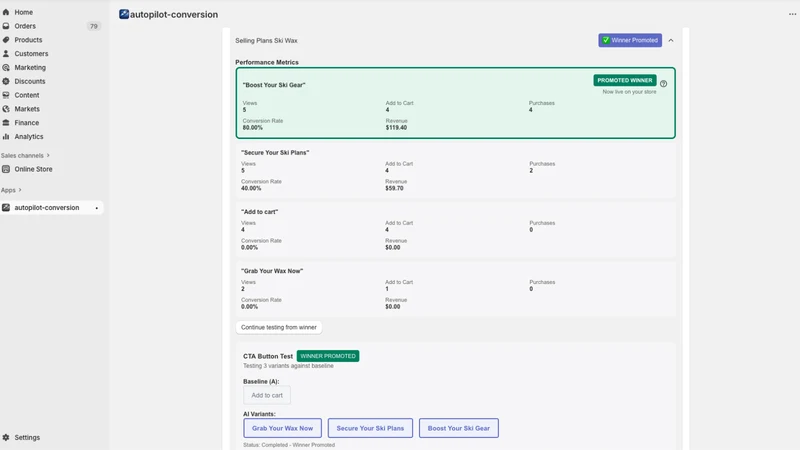Click the Analytics bar chart icon
Viewport: 800px width, 450px height.
click(6, 136)
